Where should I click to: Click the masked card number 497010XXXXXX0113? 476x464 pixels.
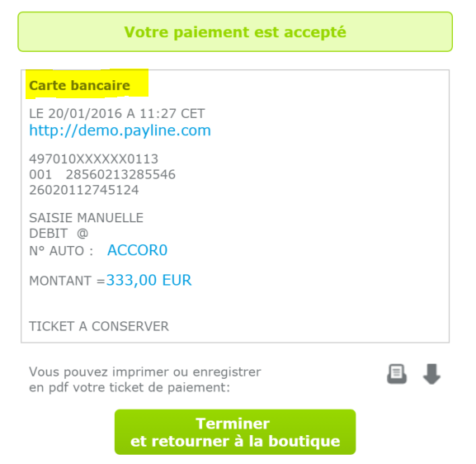point(94,159)
